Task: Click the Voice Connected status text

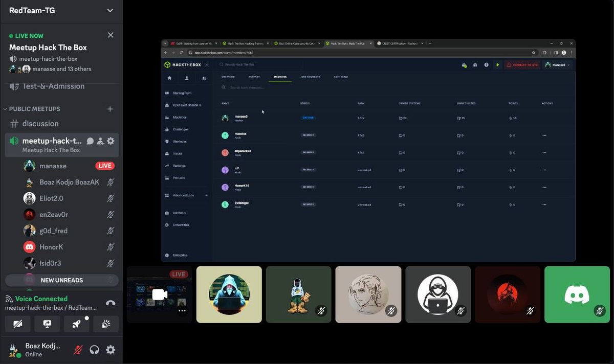Action: click(x=41, y=299)
